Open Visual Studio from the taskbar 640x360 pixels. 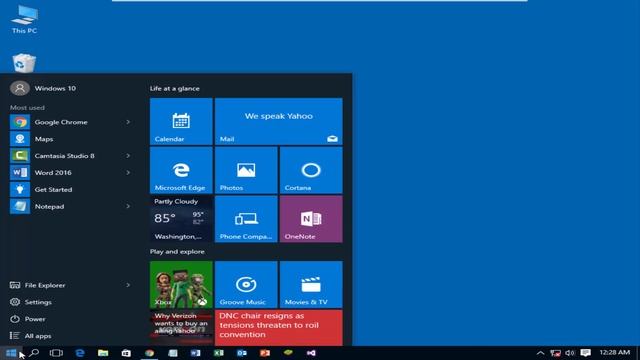click(311, 353)
